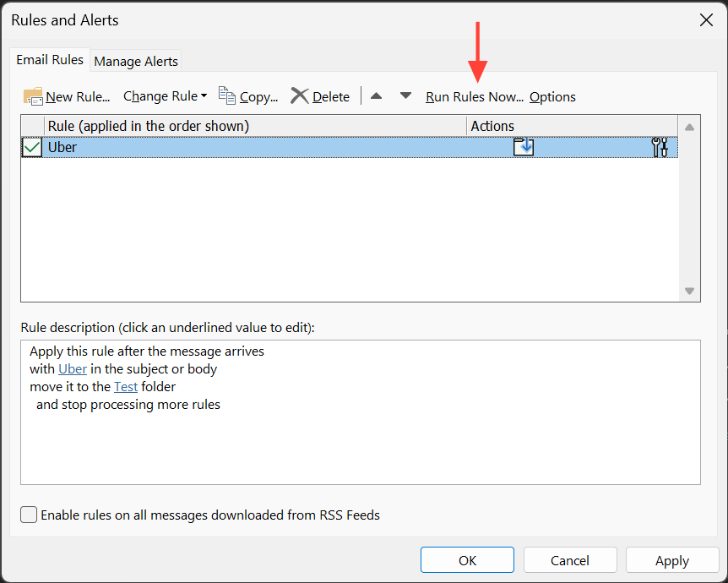Click the New Rule folder icon
Image resolution: width=728 pixels, height=583 pixels.
click(33, 96)
